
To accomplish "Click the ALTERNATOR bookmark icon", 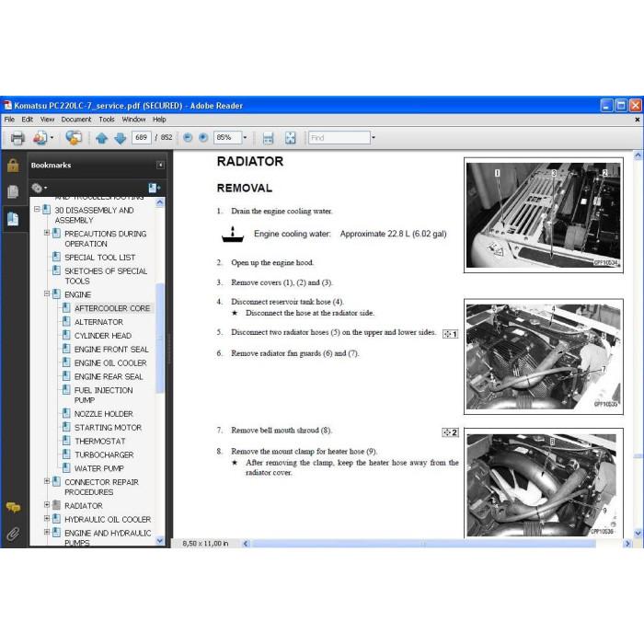I will (x=66, y=321).
